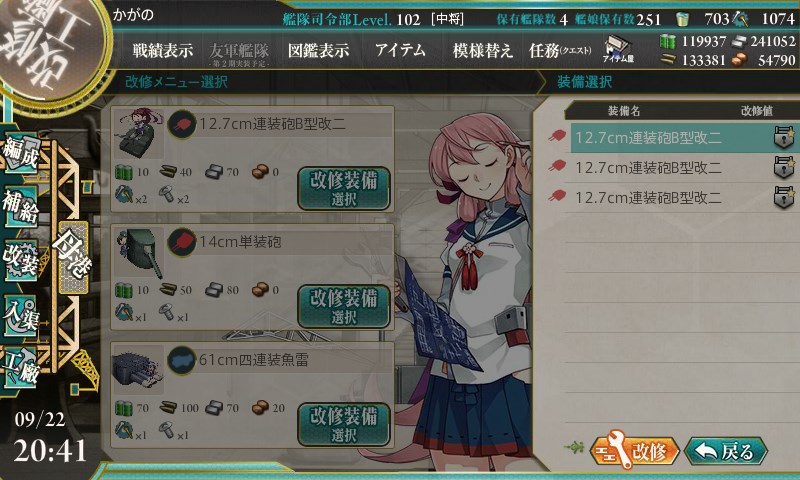Click 改修装備選択 for 12.7cm連装砲B型改二
This screenshot has height=480, width=800.
pos(344,188)
